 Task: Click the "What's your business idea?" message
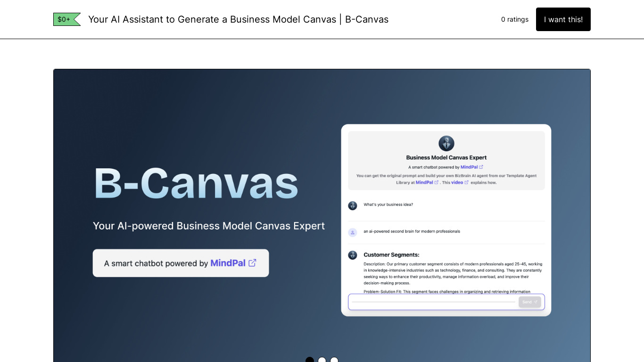388,205
